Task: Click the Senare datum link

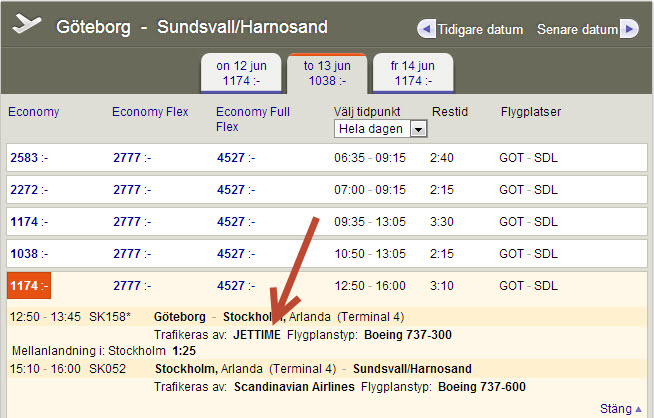Action: 577,30
